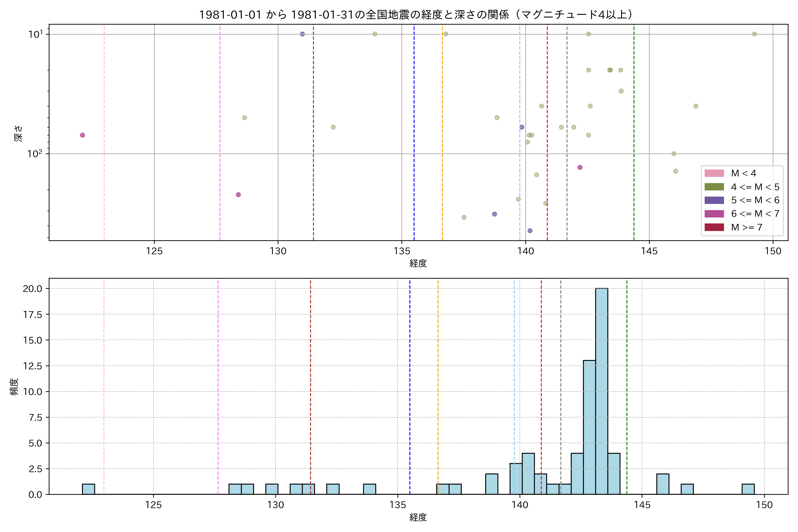Click the purple 5 <= M < 6 legend swatch
Screen dimensions: 798x532
tap(714, 200)
